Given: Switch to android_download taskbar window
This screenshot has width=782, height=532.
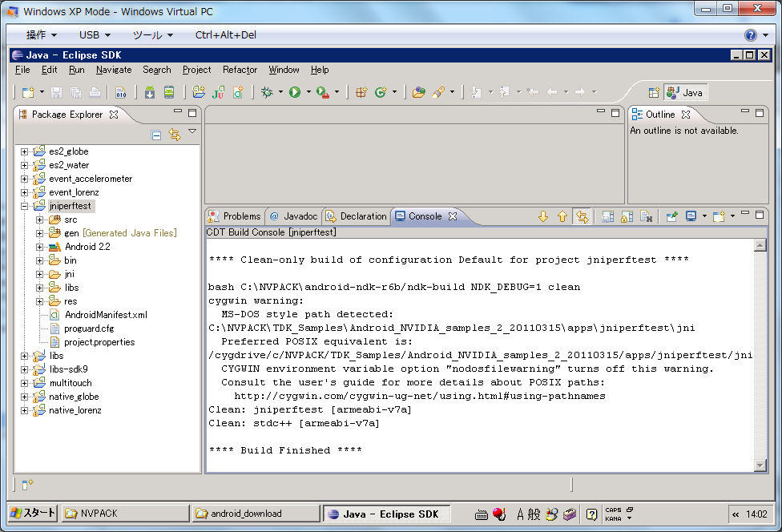Looking at the screenshot, I should click(256, 513).
